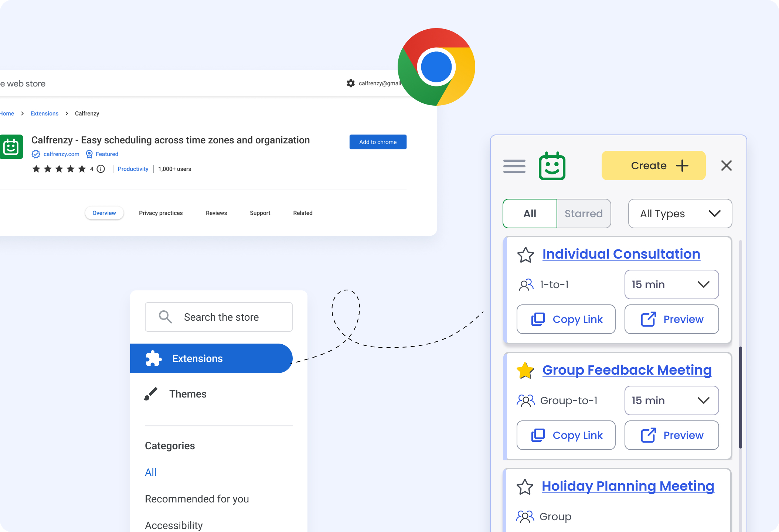Click the magnifier icon in store search
The width and height of the screenshot is (779, 532).
165,317
